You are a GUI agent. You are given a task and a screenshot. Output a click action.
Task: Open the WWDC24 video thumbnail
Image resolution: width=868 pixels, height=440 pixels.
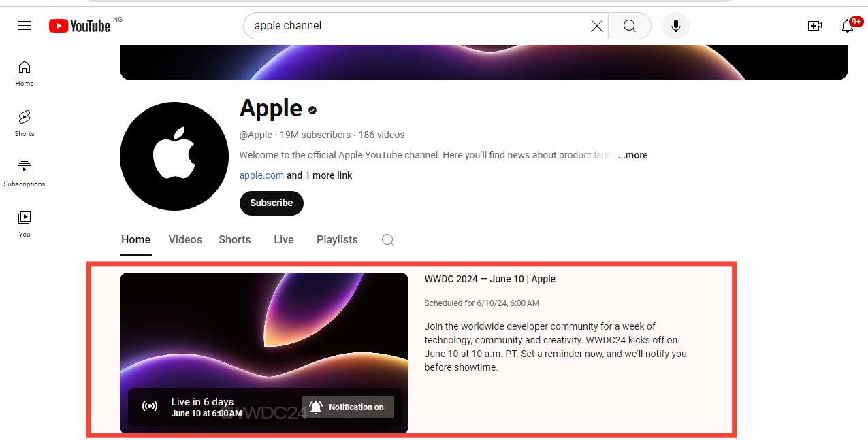(264, 353)
